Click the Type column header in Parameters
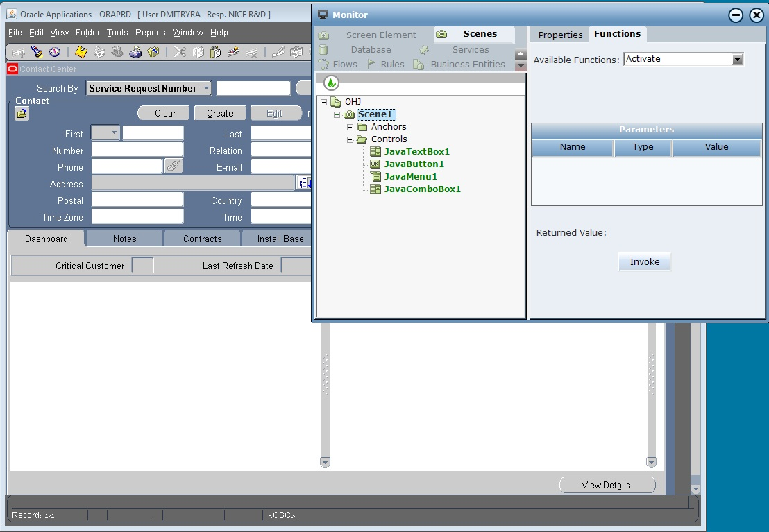 [643, 147]
